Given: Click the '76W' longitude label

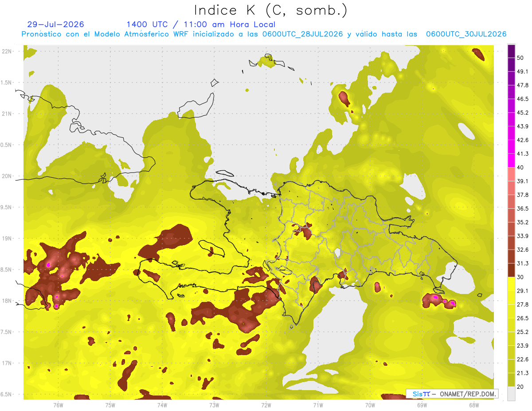Looking at the screenshot, I should (x=58, y=405).
